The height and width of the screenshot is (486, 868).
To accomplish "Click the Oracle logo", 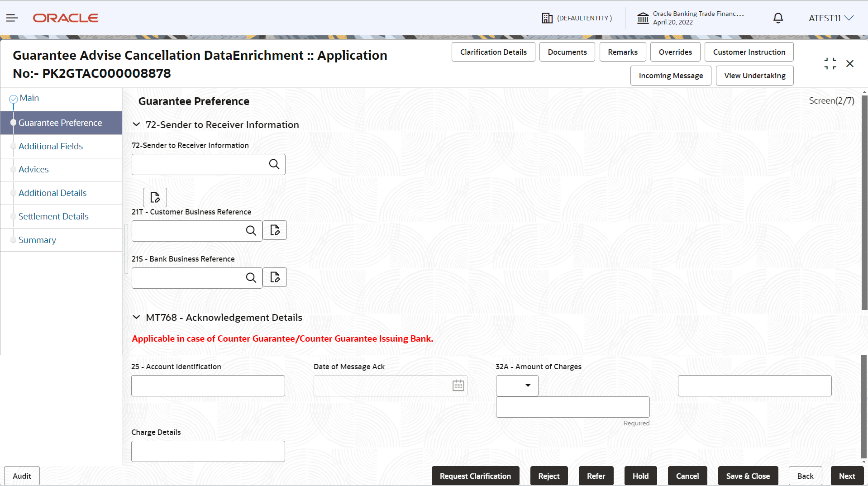I will [x=66, y=18].
